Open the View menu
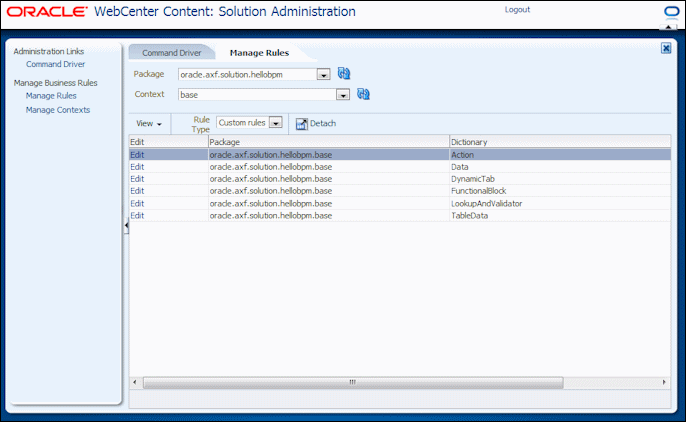Image resolution: width=686 pixels, height=422 pixels. (x=149, y=124)
